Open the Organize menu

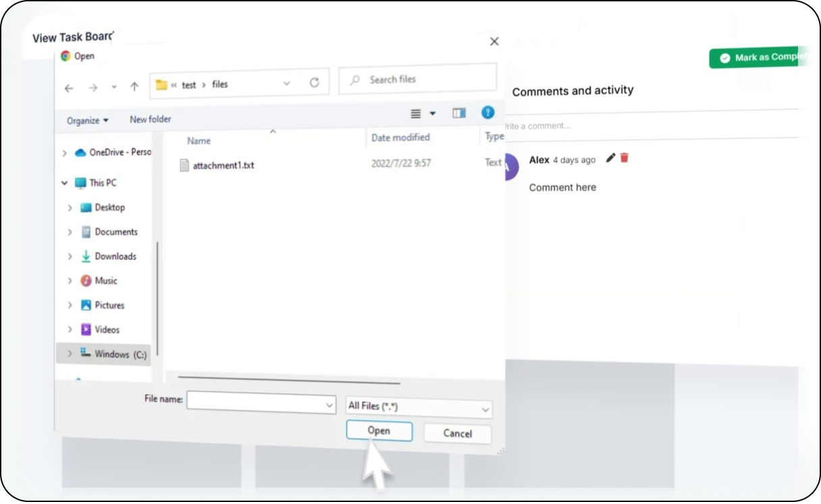(x=87, y=121)
